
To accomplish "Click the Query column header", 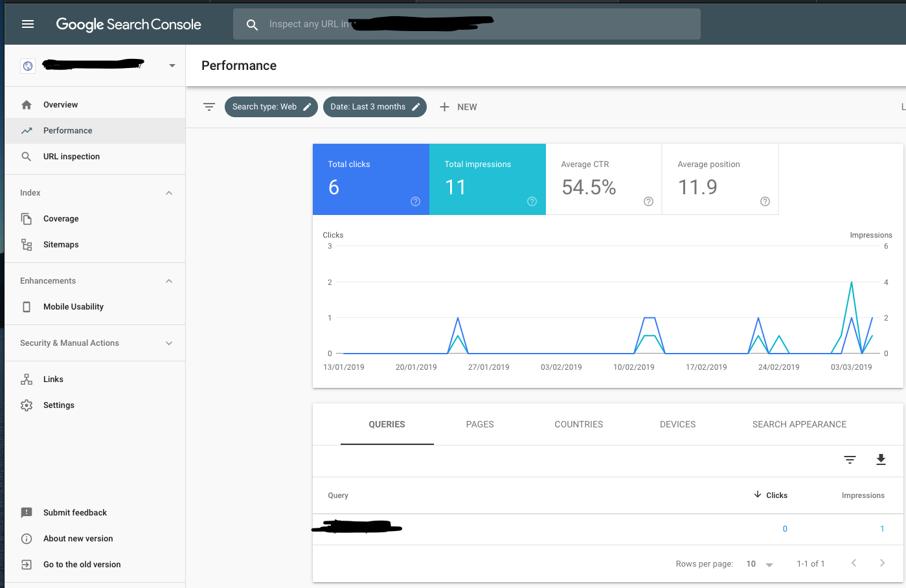I will 338,495.
